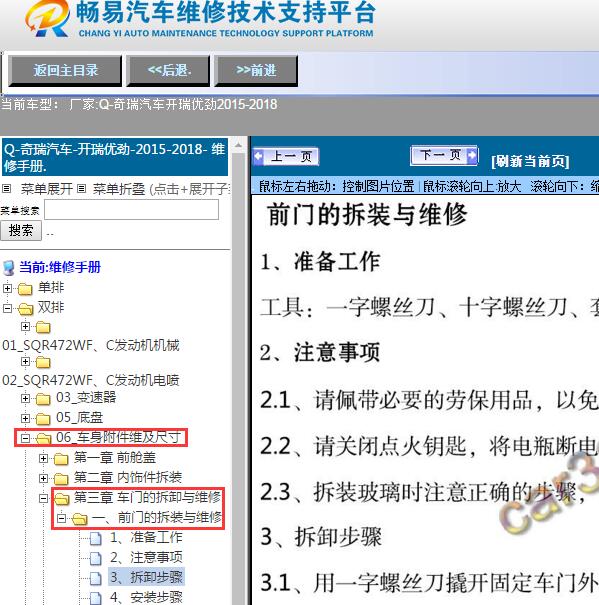The width and height of the screenshot is (599, 605).
Task: Go back with the <<后退 button
Action: [169, 71]
